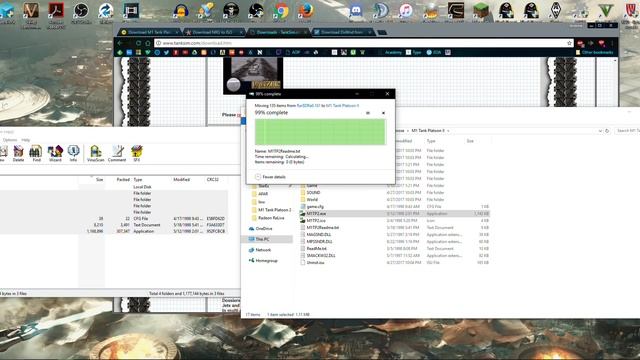Open GTA V desktop shortcut

pyautogui.click(x=606, y=11)
